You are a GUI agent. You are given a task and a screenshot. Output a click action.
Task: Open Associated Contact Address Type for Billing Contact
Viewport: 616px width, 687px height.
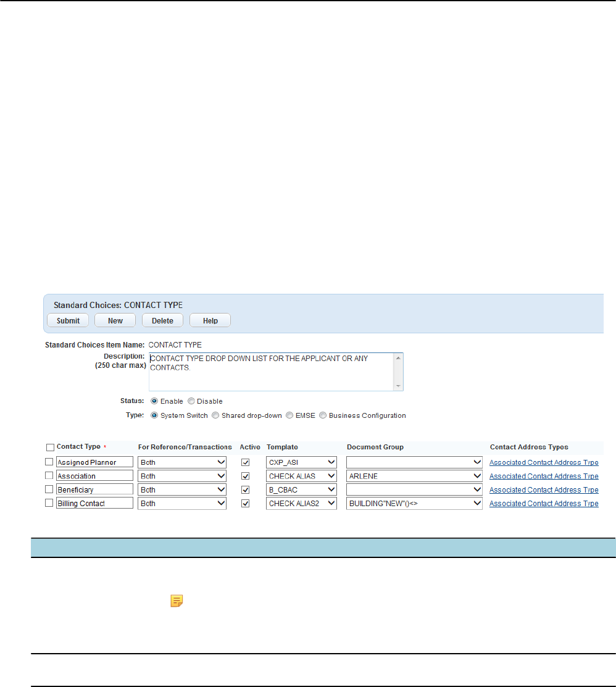[x=544, y=504]
